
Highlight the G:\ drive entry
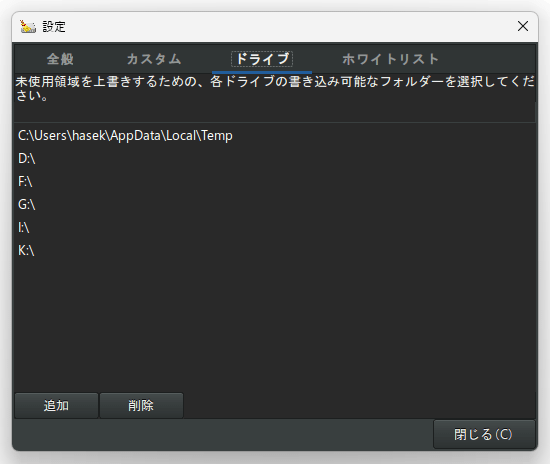tap(275, 204)
